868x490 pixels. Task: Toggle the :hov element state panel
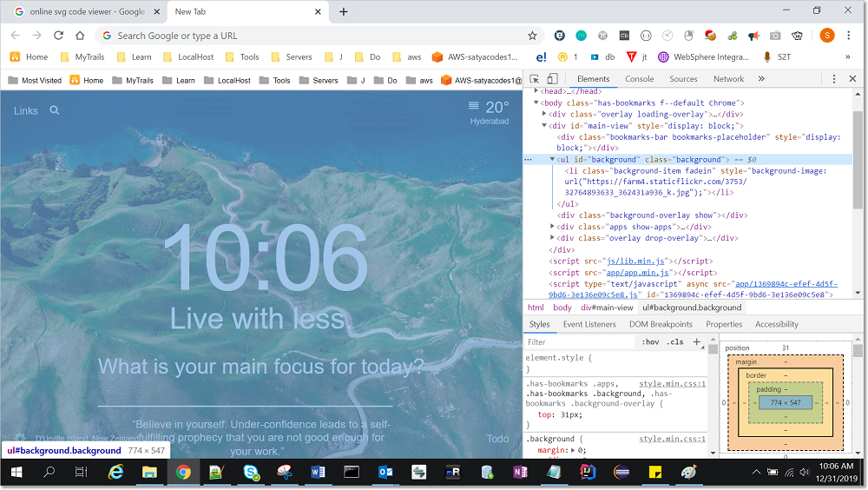(x=650, y=342)
